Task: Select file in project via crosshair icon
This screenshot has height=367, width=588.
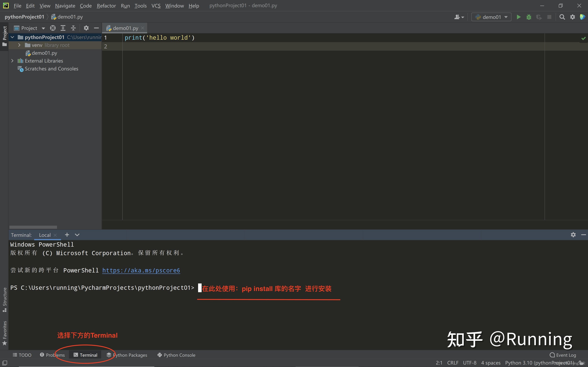Action: pos(53,28)
